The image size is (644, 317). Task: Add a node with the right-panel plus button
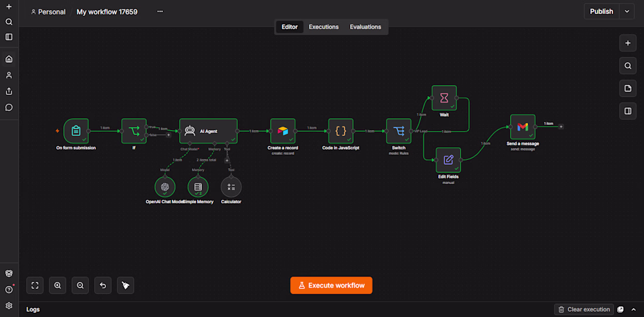click(628, 43)
